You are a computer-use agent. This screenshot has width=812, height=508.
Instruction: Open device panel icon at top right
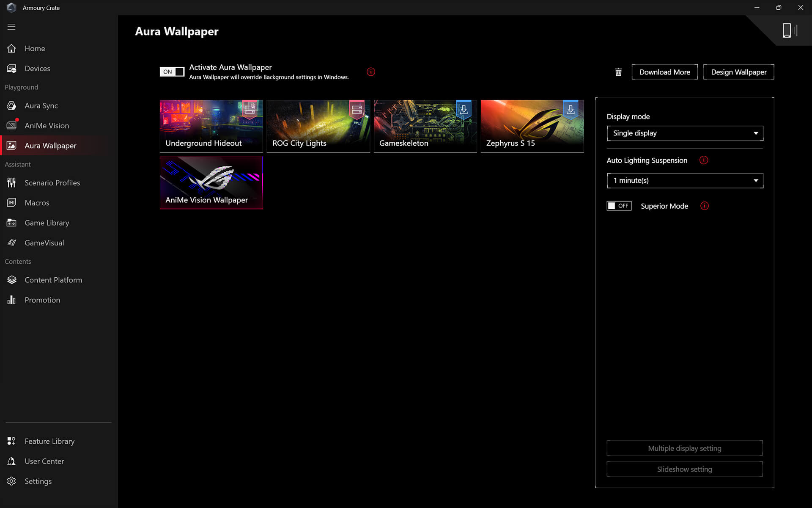[x=789, y=30]
